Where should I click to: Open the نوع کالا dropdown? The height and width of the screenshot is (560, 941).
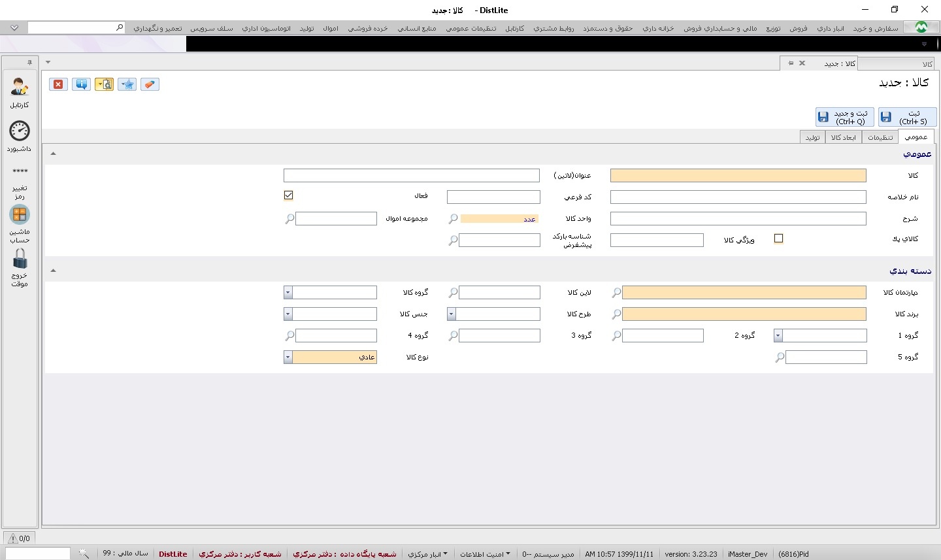[x=288, y=357]
